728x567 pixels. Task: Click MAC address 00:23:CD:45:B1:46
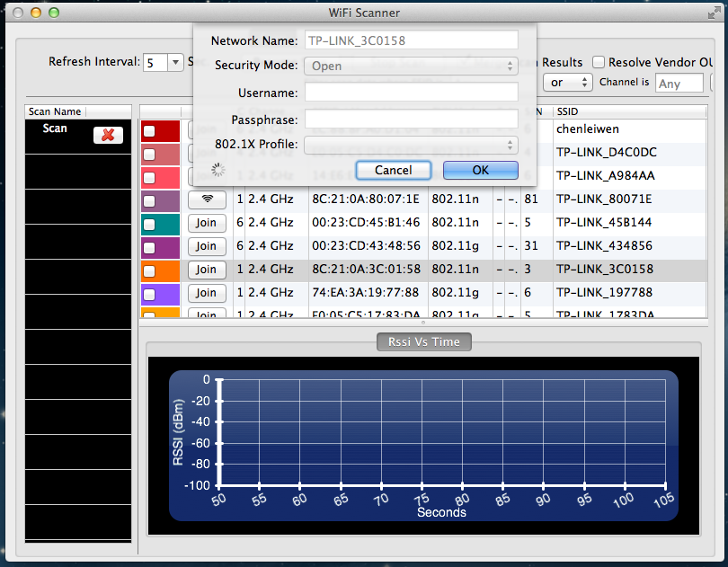pyautogui.click(x=366, y=223)
